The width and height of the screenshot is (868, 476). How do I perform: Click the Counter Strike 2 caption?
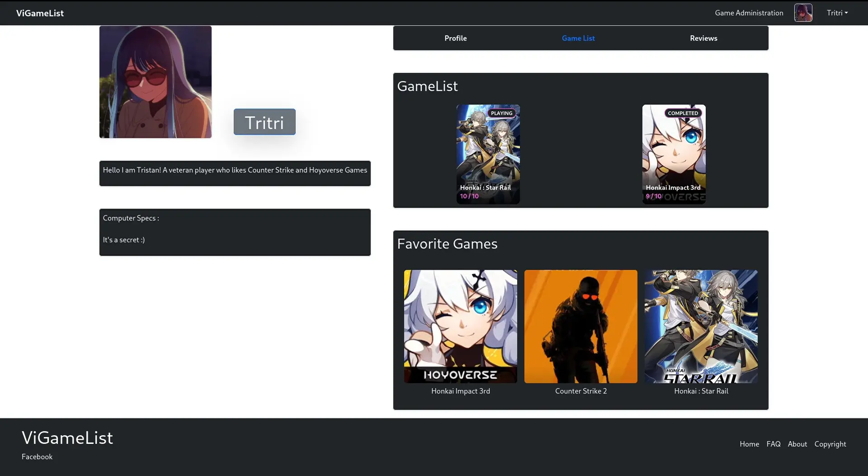[x=580, y=391]
